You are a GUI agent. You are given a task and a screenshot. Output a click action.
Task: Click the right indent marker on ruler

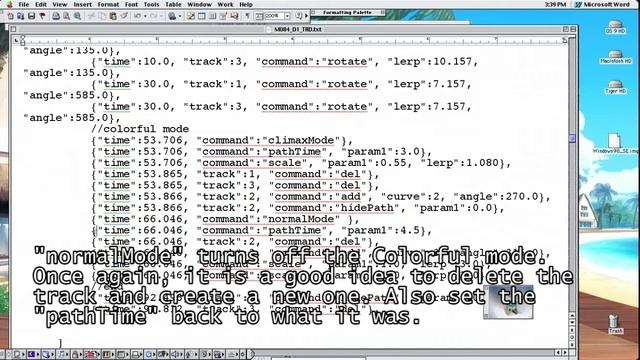coord(565,40)
